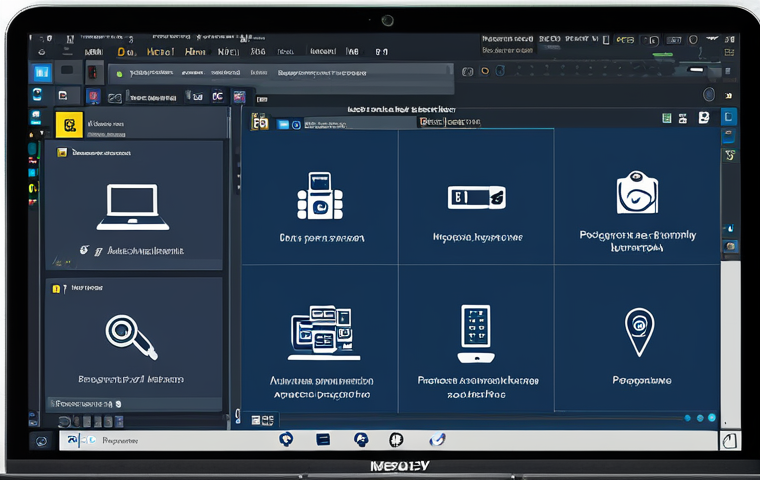Click the last pagination dot below the grid
Screen dimensions: 760x480
[x=712, y=417]
